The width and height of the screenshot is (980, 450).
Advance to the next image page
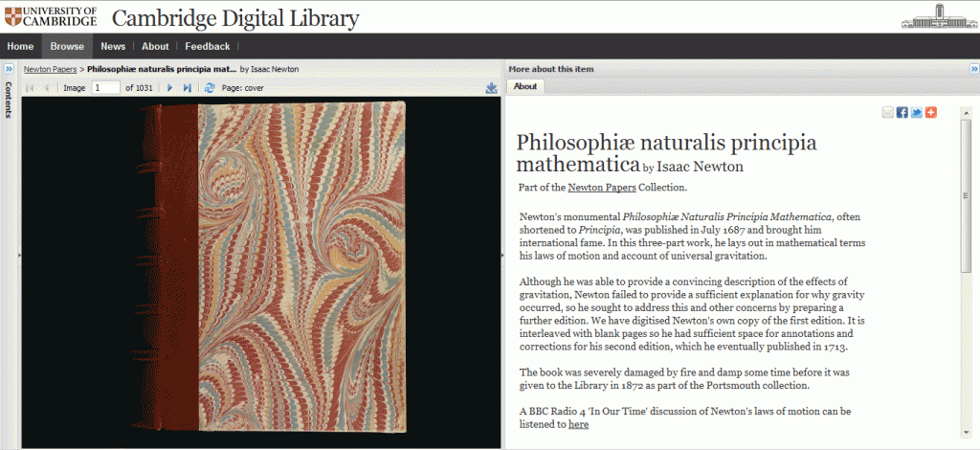click(x=169, y=88)
